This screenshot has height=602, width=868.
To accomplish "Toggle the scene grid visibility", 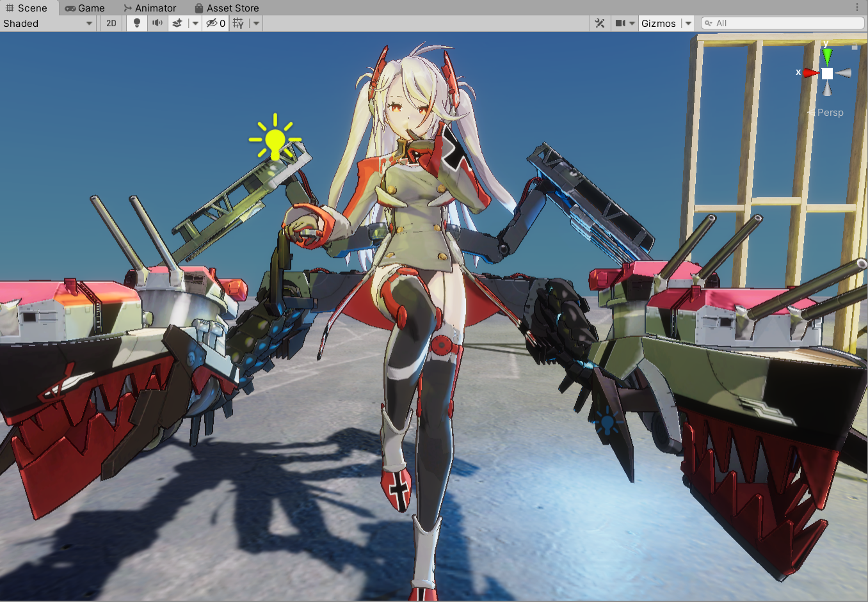I will (x=238, y=23).
